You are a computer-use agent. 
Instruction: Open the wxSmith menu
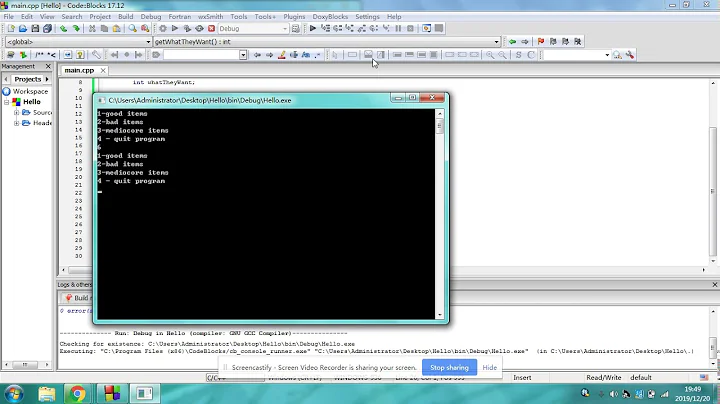pos(210,17)
